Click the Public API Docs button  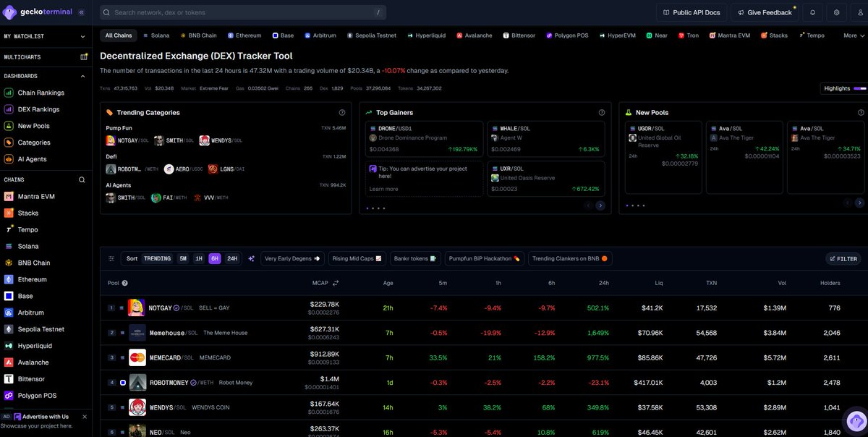click(691, 12)
